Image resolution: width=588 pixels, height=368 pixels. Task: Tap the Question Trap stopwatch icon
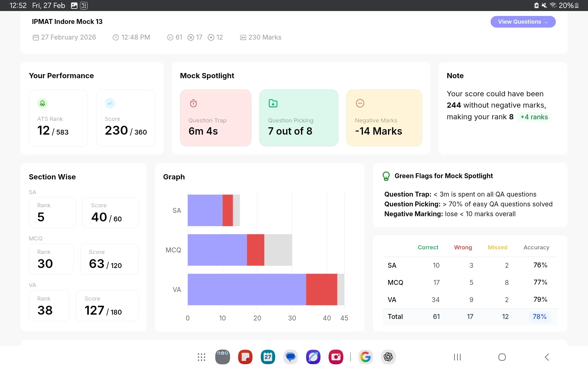[193, 103]
